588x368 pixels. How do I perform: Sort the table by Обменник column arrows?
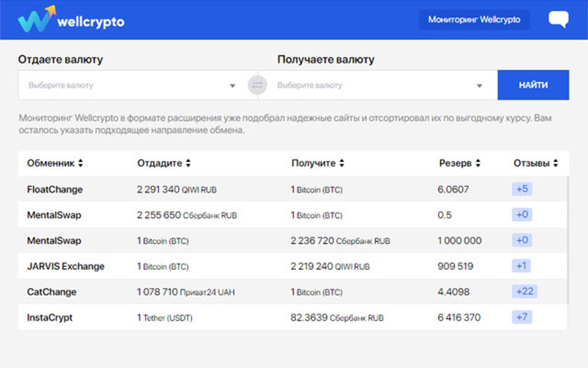(79, 163)
